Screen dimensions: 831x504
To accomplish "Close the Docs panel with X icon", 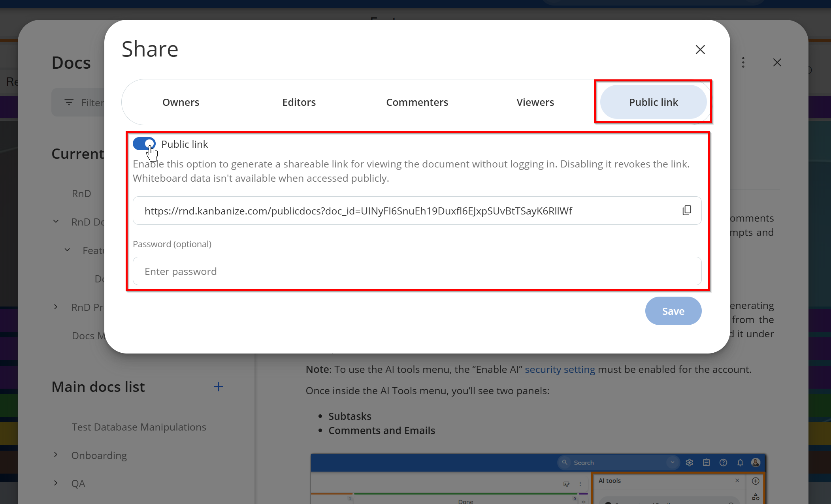I will pyautogui.click(x=777, y=62).
